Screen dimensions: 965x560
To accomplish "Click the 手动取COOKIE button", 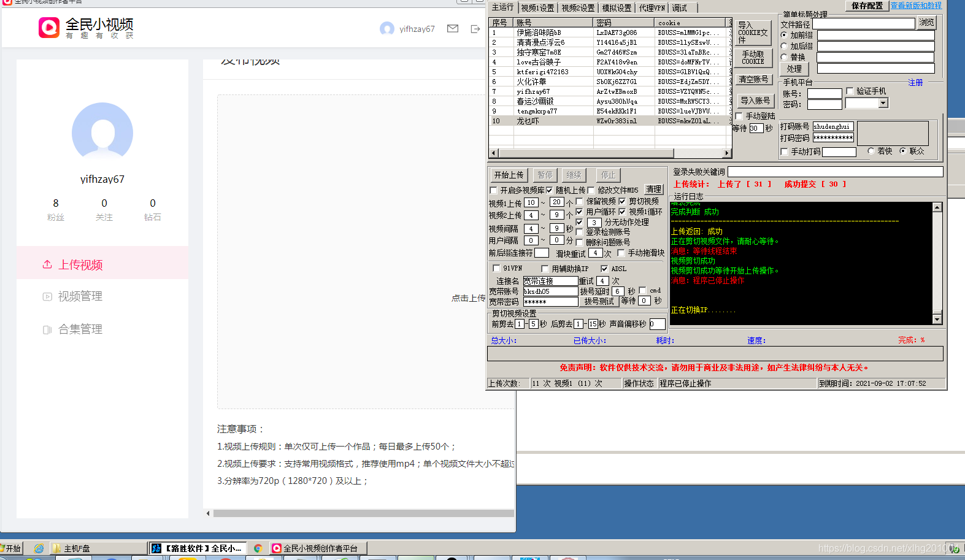I will tap(753, 58).
